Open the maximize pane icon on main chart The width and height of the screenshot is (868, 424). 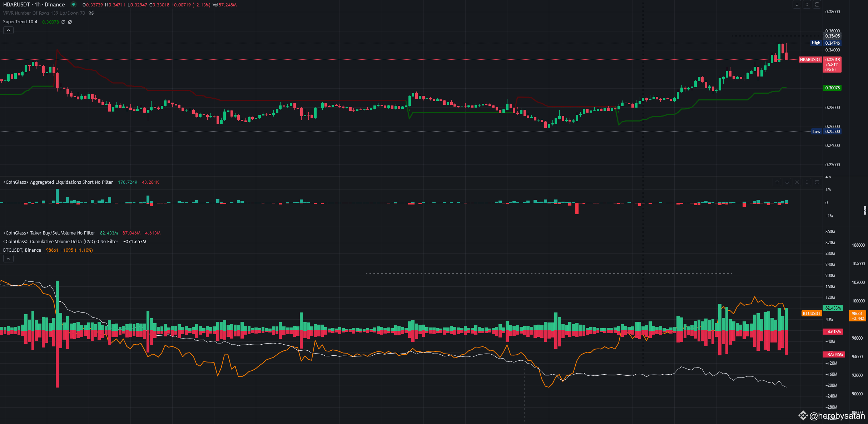(817, 5)
